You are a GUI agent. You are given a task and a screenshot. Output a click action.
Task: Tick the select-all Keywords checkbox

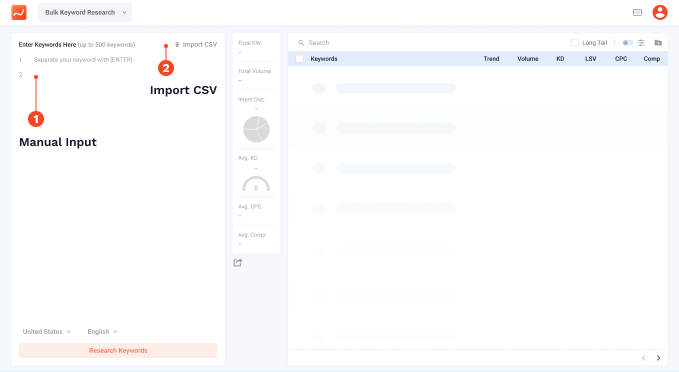tap(299, 59)
